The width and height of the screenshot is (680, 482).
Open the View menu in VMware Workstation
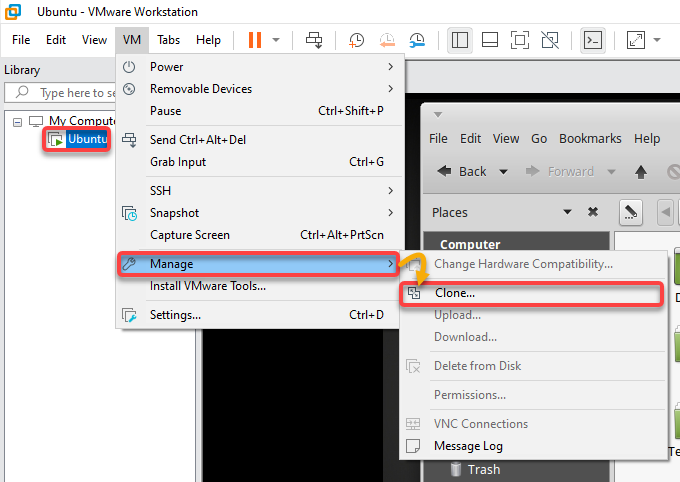click(x=94, y=40)
